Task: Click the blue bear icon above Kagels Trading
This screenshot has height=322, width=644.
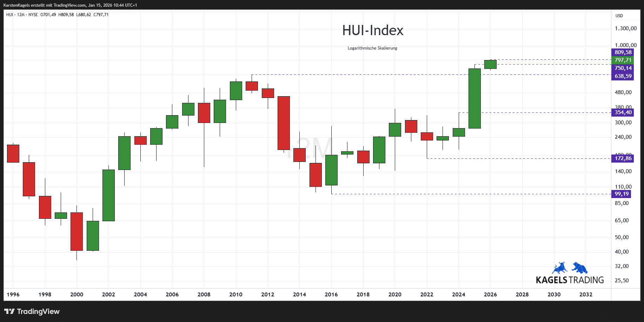Action: tap(579, 268)
